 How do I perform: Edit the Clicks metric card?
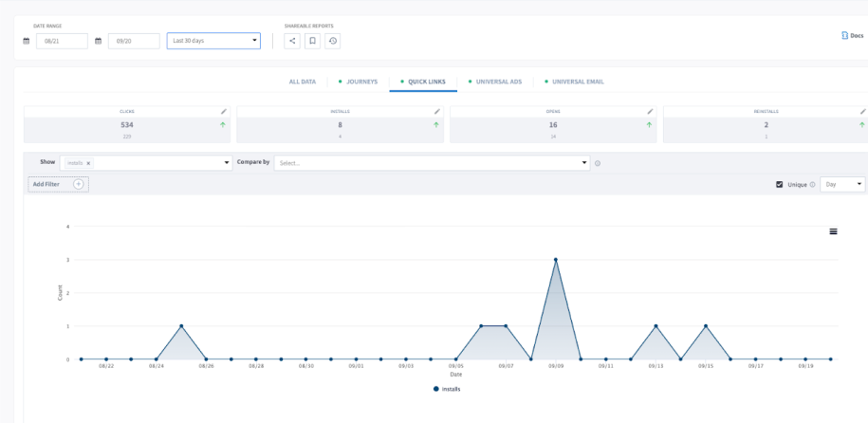coord(224,111)
